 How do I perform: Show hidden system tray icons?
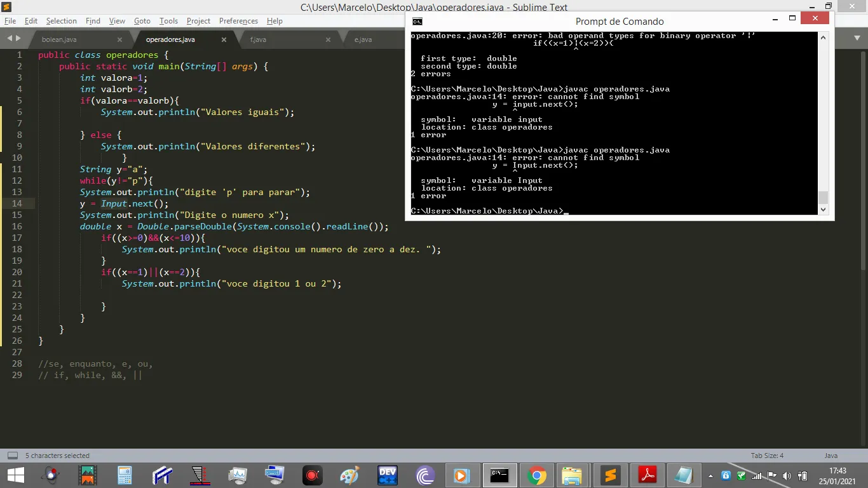coord(710,475)
